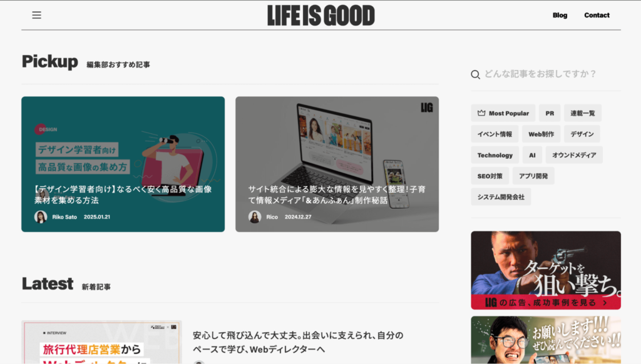Click the date 2024.12.27
Screen dimensions: 641x364
tap(298, 217)
